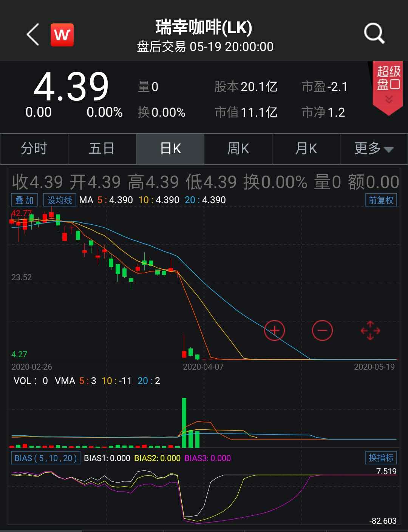Image resolution: width=408 pixels, height=532 pixels.
Task: Tap the 2020-02-26 start date label
Action: (x=32, y=367)
